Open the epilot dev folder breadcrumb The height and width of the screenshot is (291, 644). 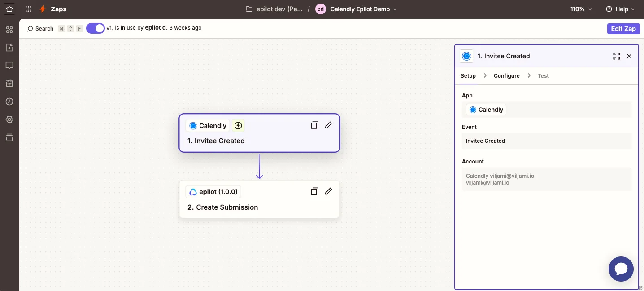[279, 9]
